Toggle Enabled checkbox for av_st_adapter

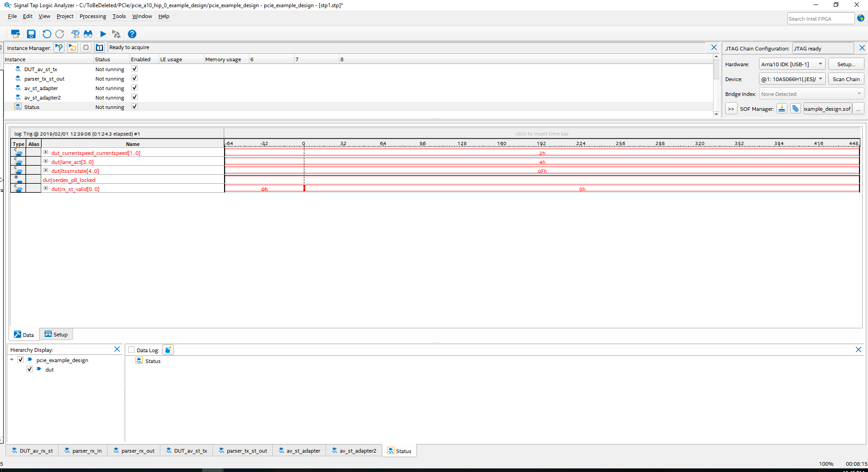tap(134, 88)
